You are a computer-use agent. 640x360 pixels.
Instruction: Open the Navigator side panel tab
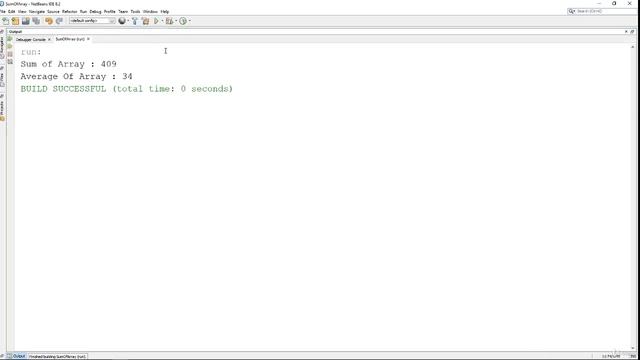point(2,47)
